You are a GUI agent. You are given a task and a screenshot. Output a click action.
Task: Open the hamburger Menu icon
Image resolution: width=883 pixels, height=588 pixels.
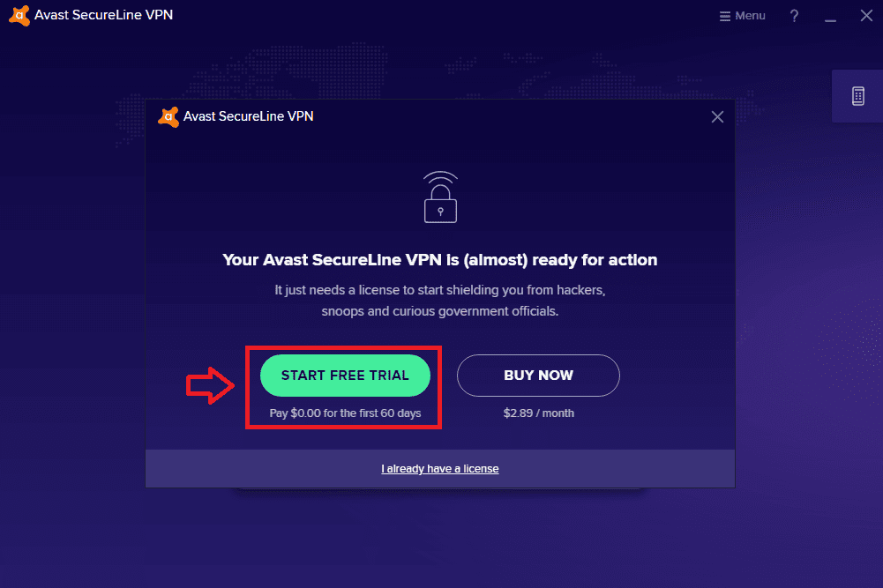point(725,16)
